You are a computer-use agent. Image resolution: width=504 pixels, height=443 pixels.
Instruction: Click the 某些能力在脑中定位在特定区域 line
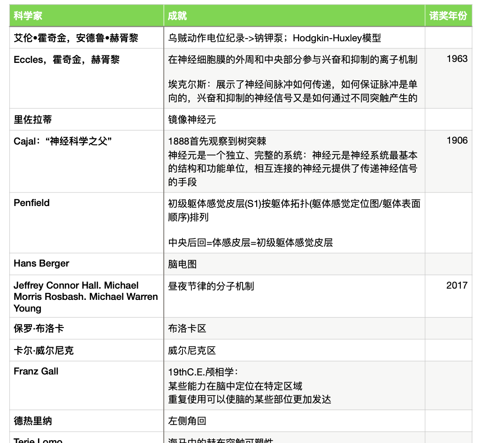235,386
